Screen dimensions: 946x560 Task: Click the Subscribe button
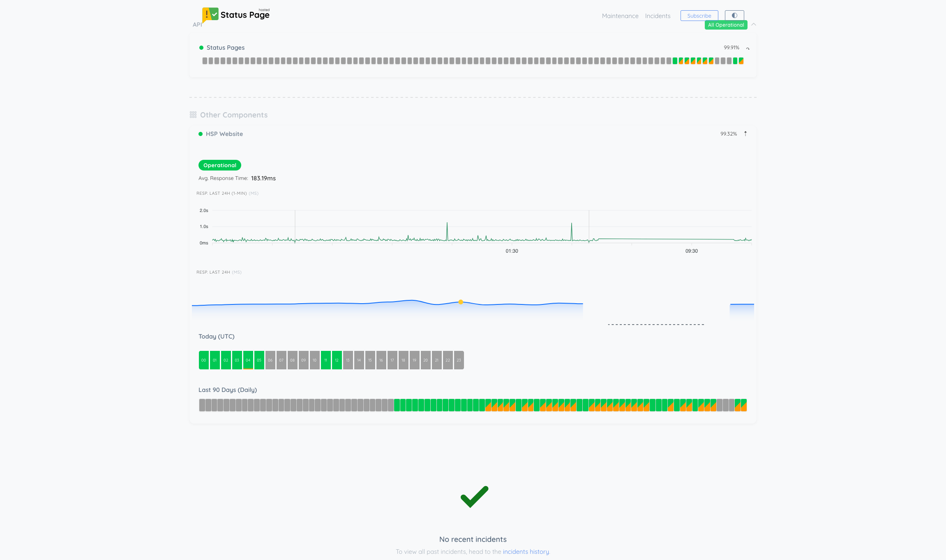699,15
